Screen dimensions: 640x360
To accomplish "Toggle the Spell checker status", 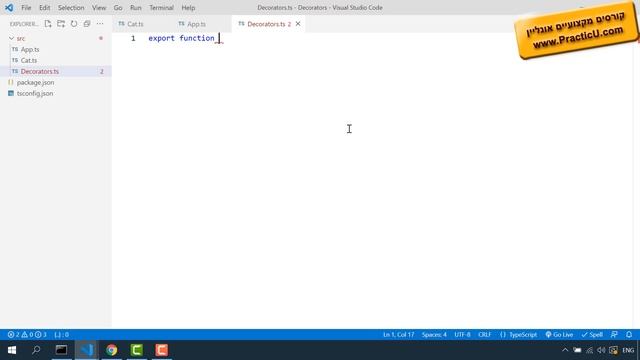I will 592,335.
